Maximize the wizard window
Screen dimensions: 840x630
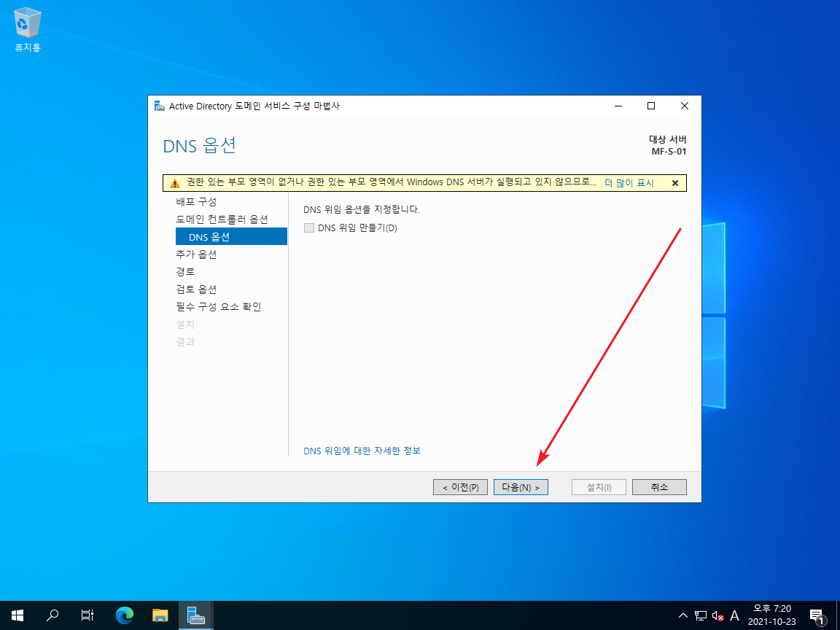click(651, 106)
